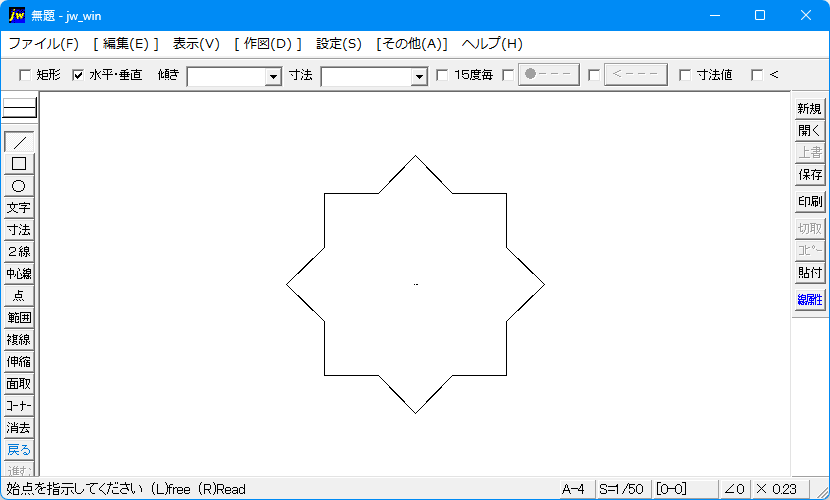Click the line type preview at top-left
The image size is (830, 500).
click(x=20, y=108)
